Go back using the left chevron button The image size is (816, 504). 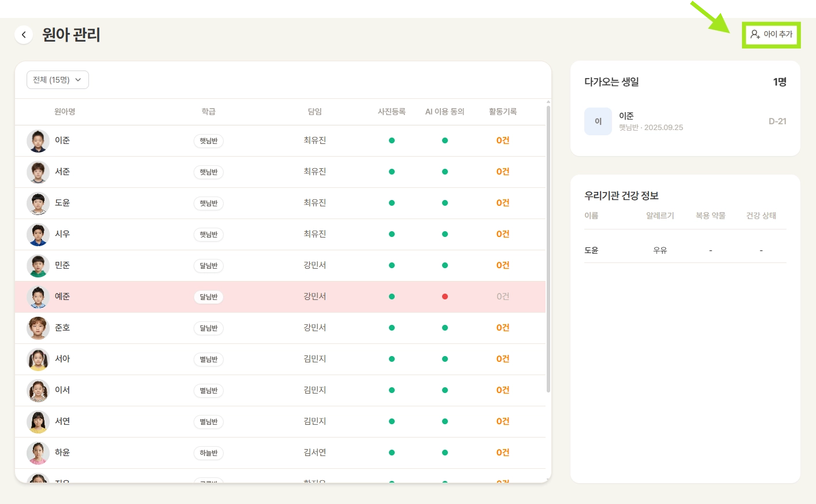tap(24, 35)
